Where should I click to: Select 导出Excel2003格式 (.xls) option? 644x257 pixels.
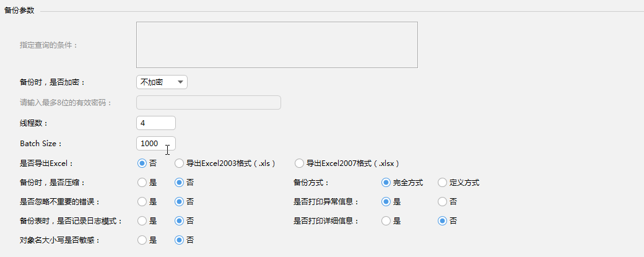[180, 163]
